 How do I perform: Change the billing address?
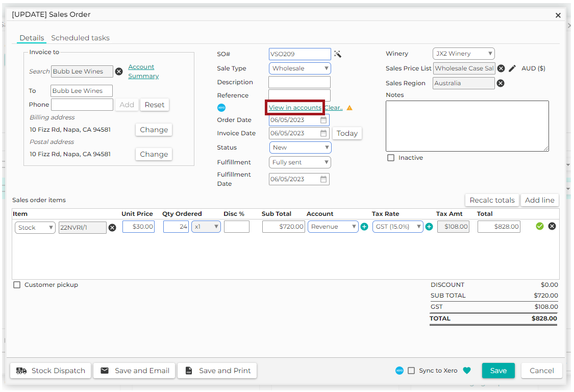154,130
